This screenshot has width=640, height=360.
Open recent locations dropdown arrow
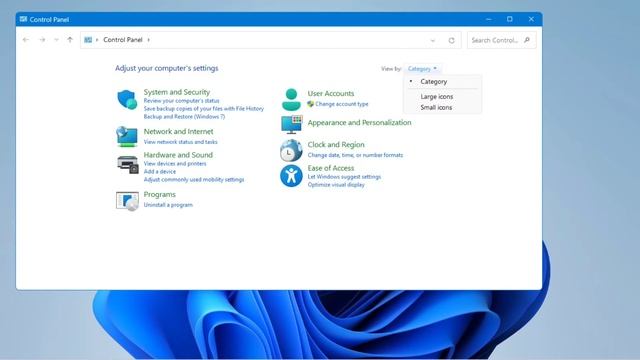pos(56,40)
